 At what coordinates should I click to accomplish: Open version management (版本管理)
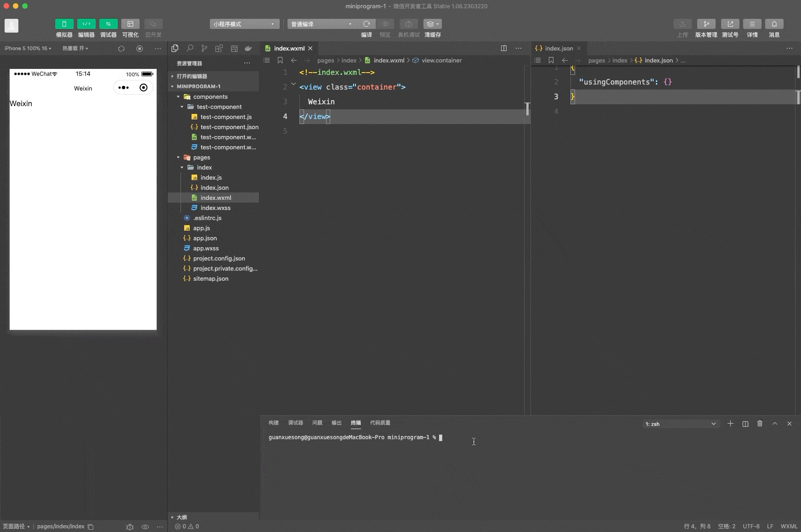click(x=706, y=24)
